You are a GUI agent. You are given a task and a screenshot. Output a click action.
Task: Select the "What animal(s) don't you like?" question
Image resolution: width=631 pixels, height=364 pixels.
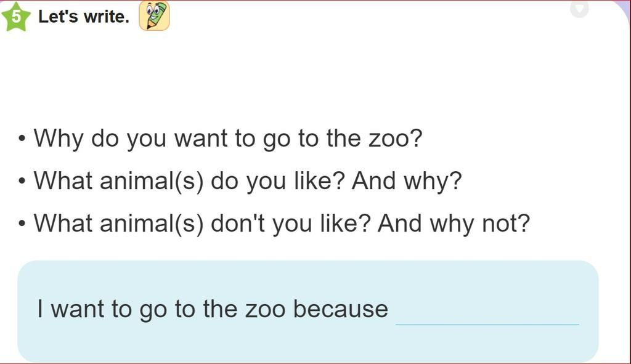click(x=203, y=223)
